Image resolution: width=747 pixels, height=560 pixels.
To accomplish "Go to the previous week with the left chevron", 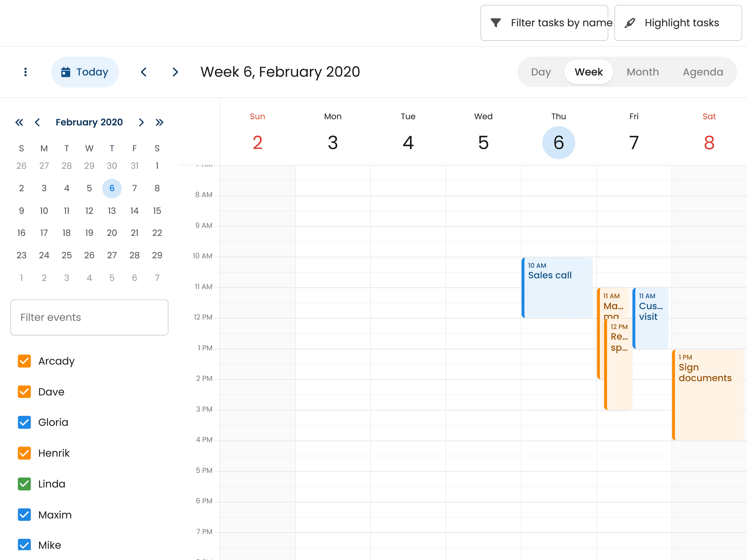I will click(144, 72).
